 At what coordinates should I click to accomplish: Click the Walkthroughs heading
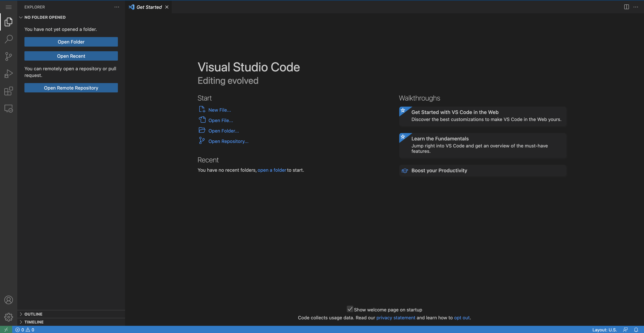tap(419, 98)
